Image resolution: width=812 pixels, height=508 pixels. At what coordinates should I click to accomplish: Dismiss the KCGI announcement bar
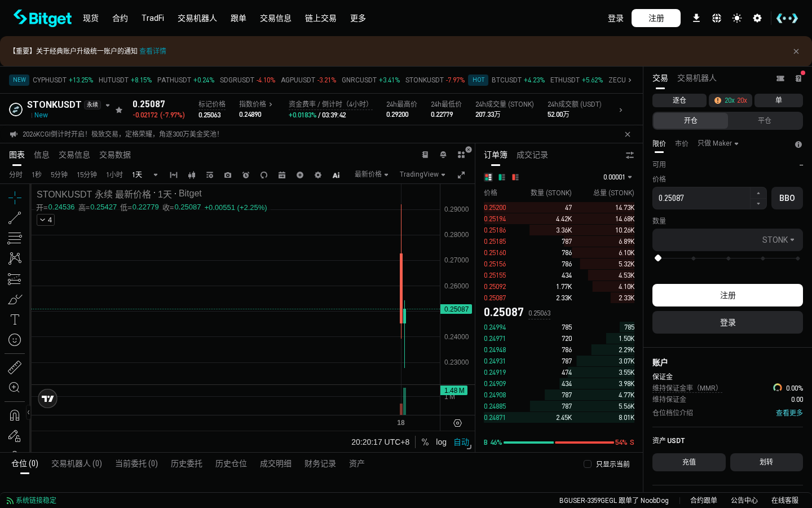coord(628,134)
